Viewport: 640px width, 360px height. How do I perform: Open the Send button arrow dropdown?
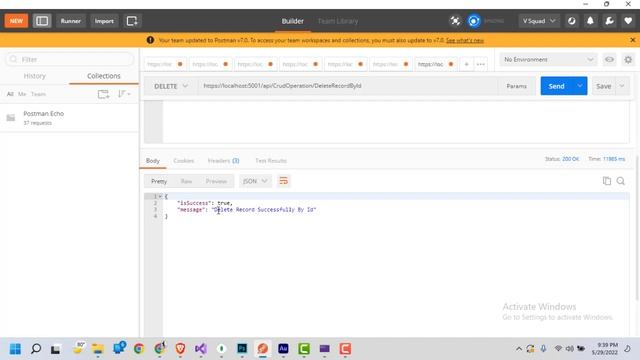[x=580, y=86]
